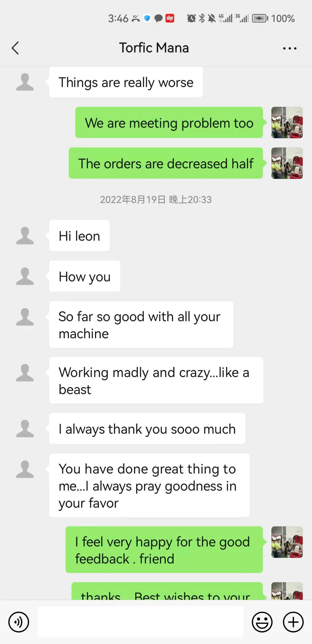Select the "Working madly and crazy" message bubble
The width and height of the screenshot is (312, 644).
[156, 380]
